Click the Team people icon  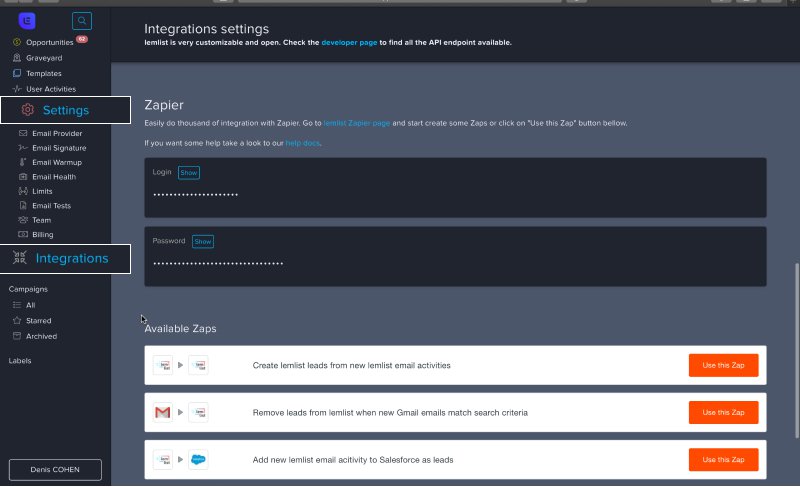tap(23, 220)
